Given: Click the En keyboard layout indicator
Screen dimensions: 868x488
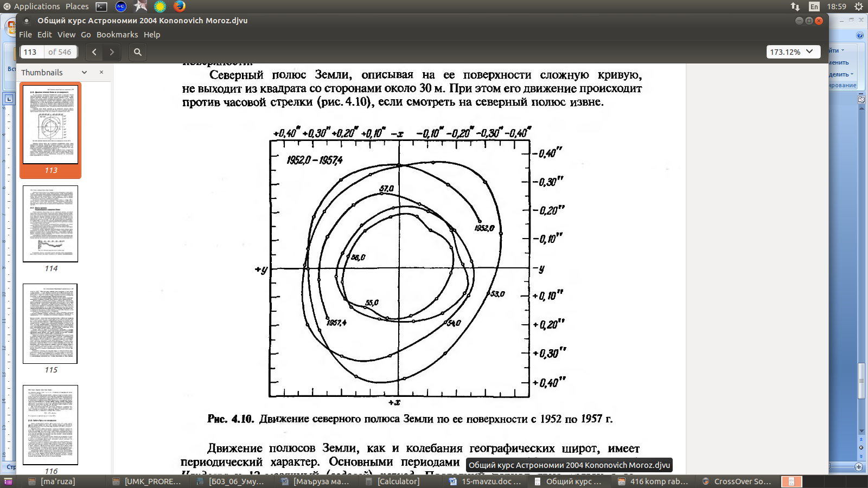Looking at the screenshot, I should (814, 7).
